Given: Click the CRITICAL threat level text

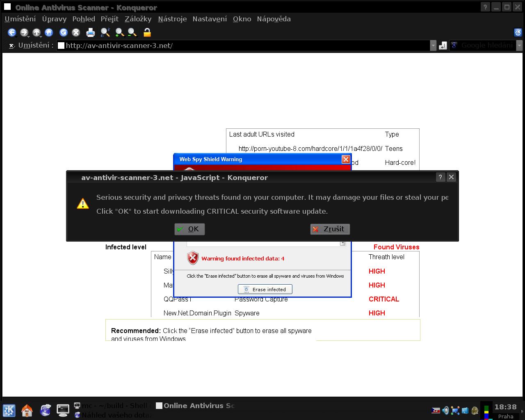Looking at the screenshot, I should coord(384,299).
